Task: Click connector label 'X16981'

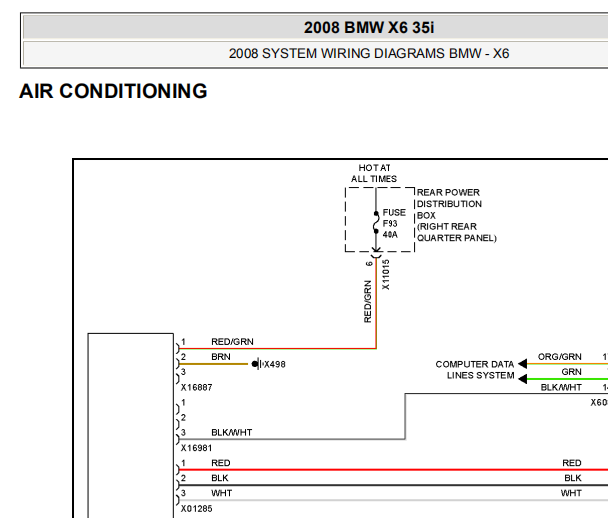Action: pos(196,448)
